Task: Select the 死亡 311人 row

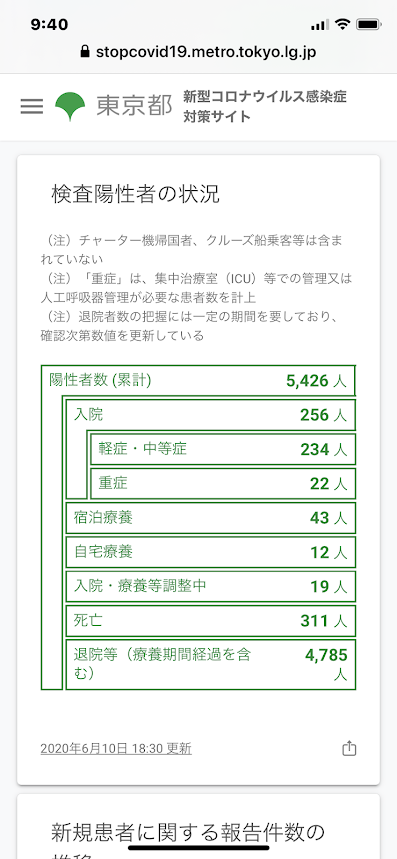Action: click(x=210, y=620)
